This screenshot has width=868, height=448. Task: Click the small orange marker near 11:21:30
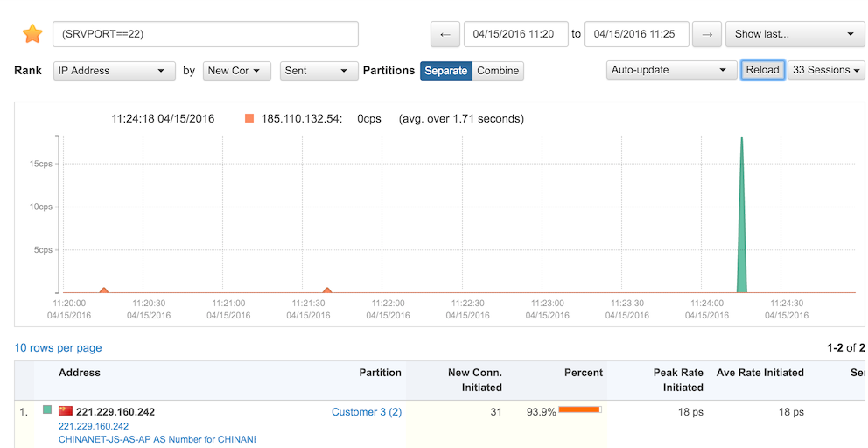pos(327,290)
